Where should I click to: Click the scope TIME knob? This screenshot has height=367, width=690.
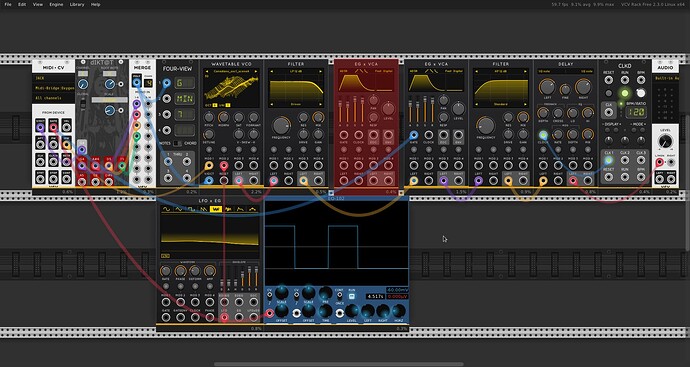click(x=325, y=311)
